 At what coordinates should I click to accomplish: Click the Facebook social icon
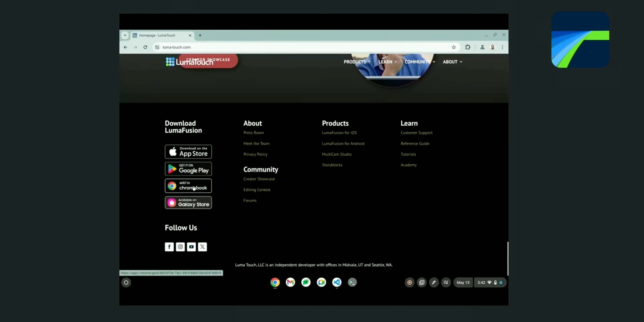(x=169, y=247)
